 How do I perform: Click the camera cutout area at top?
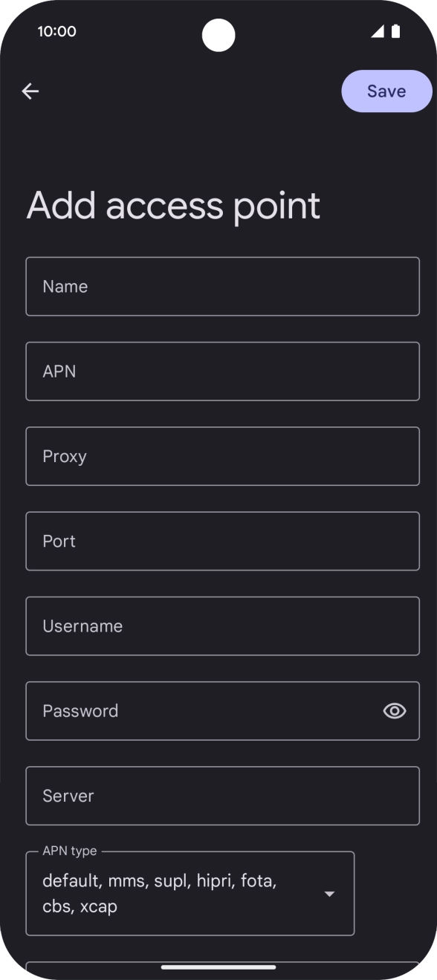point(218,35)
